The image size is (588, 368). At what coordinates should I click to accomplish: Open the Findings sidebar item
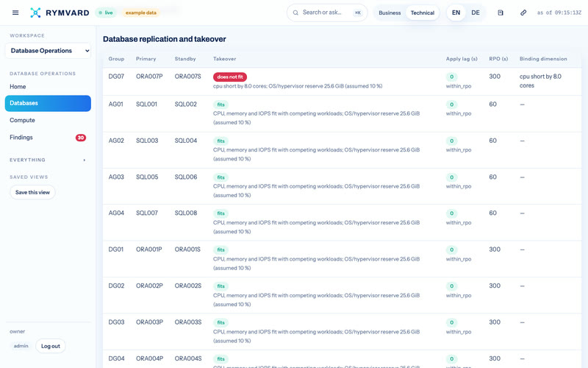(48, 138)
